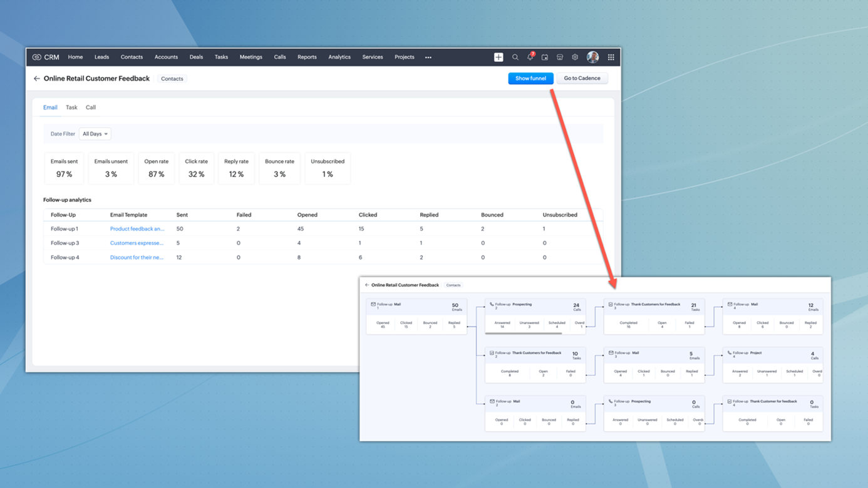The width and height of the screenshot is (868, 488).
Task: Click horizontal scrollbar in Prospecting calls card
Action: pos(524,333)
